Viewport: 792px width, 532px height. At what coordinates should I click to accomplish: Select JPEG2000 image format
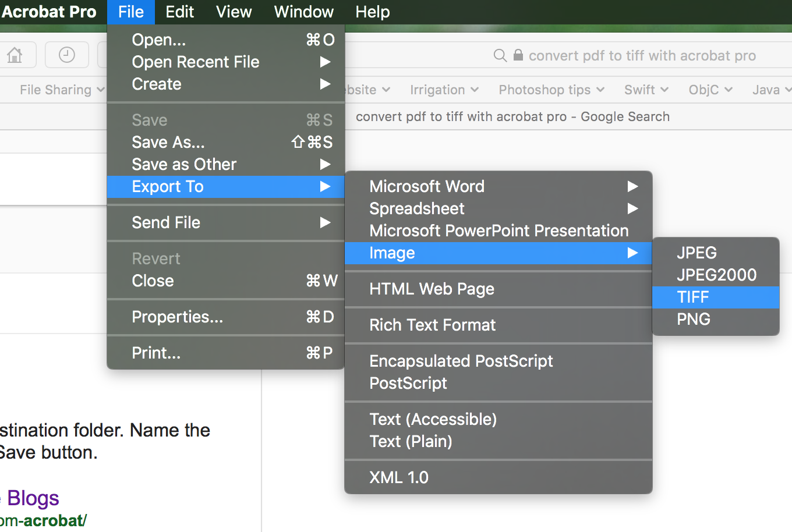tap(716, 275)
